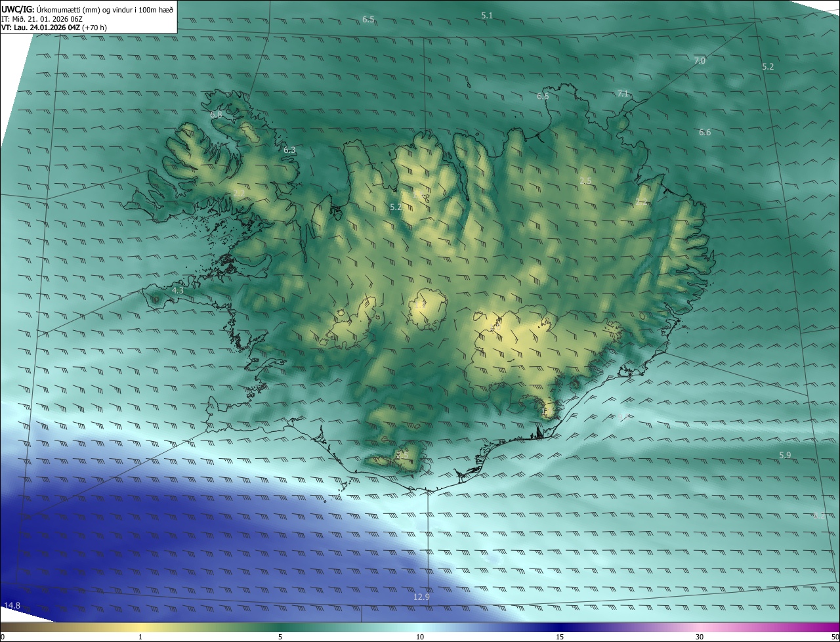Screen dimensions: 840x642
Task: Click the VT: Lau. 24.01.2026 04Z (+70 h) line
Action: point(54,28)
